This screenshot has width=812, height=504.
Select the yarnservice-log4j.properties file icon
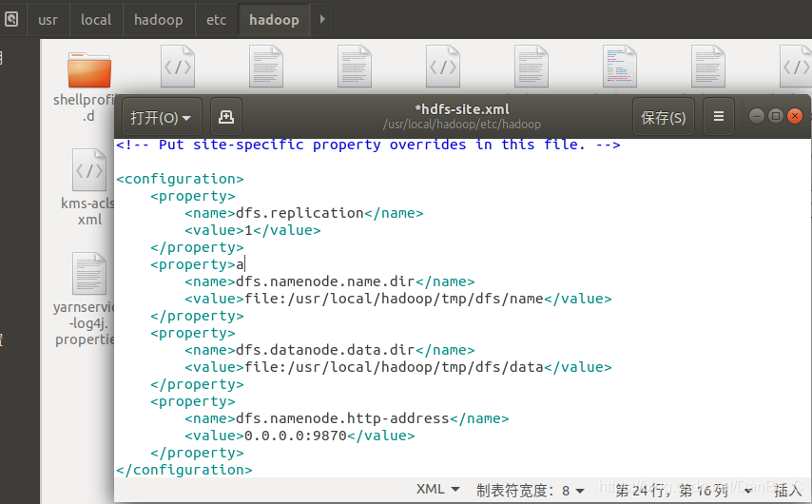click(89, 274)
